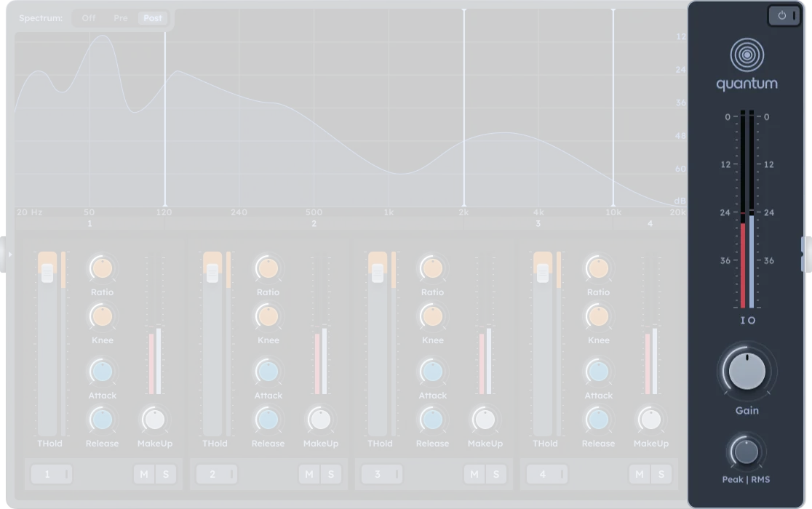The width and height of the screenshot is (812, 509).
Task: Click band 2 MakeUp knob
Action: pyautogui.click(x=320, y=420)
